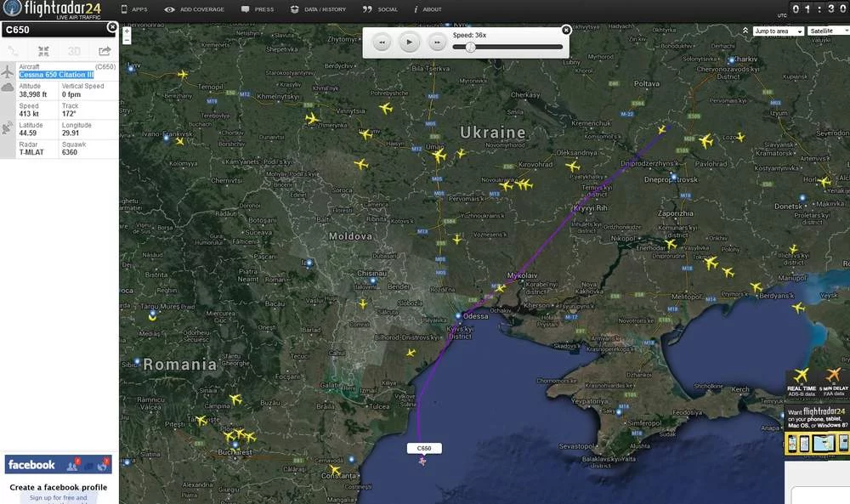Image resolution: width=850 pixels, height=504 pixels.
Task: Select the yellow aircraft near Kryvyi Rih
Action: pos(573,166)
